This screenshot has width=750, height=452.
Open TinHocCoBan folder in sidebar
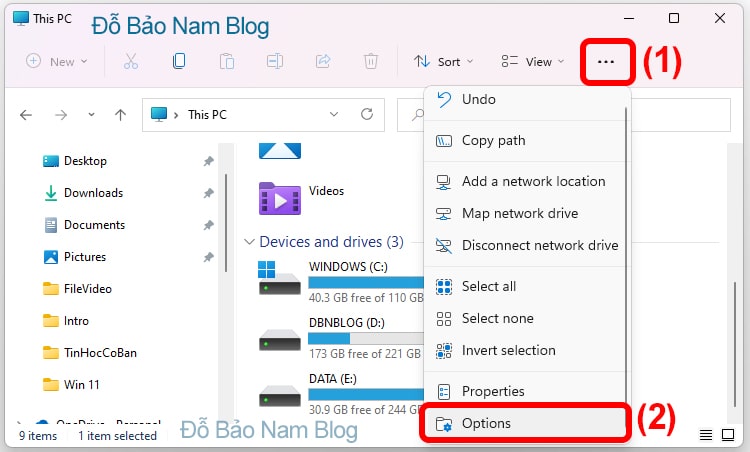90,353
